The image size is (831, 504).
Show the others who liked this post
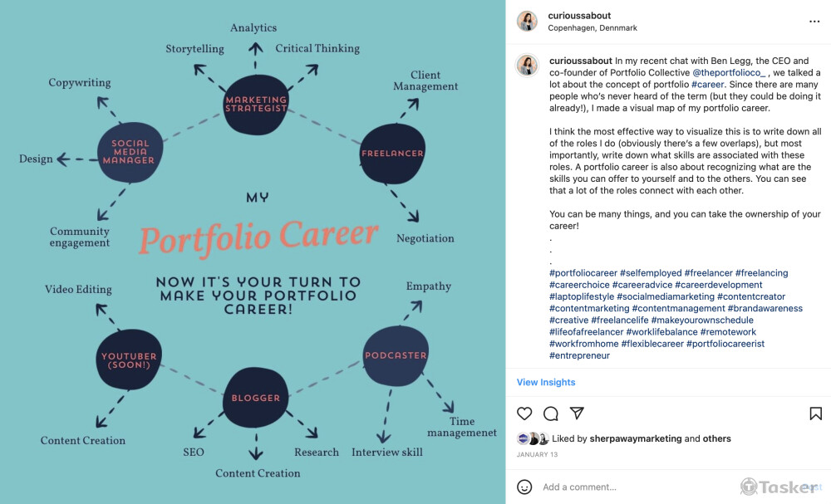tap(716, 438)
